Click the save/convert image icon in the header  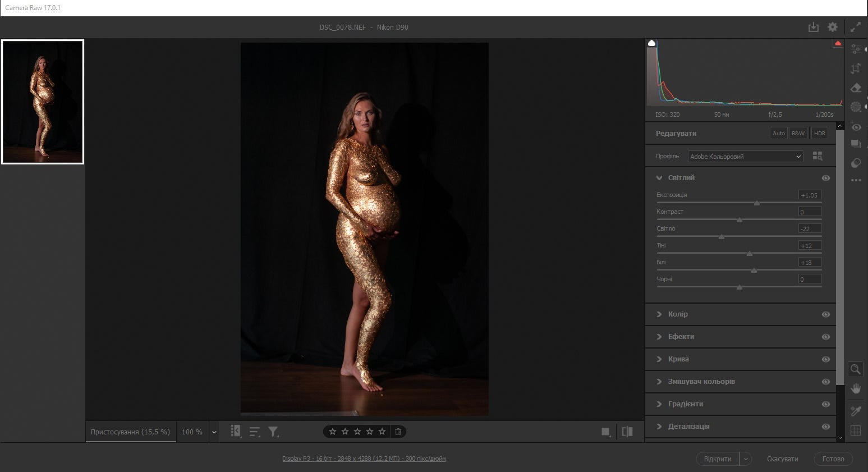click(813, 27)
